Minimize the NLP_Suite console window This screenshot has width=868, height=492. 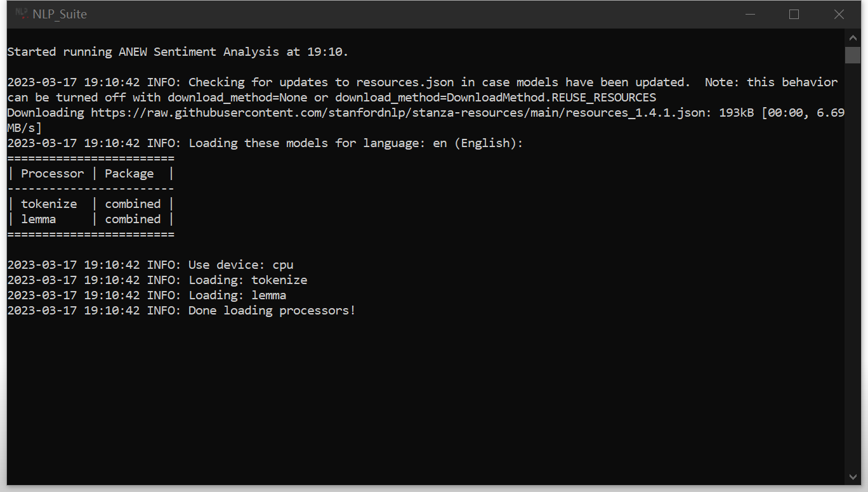pos(751,13)
